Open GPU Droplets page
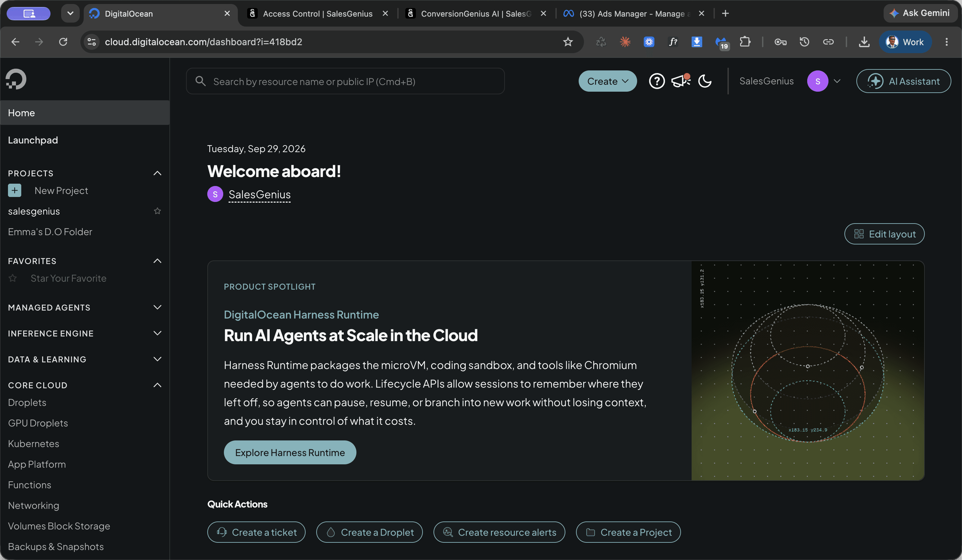This screenshot has height=560, width=962. (x=38, y=423)
